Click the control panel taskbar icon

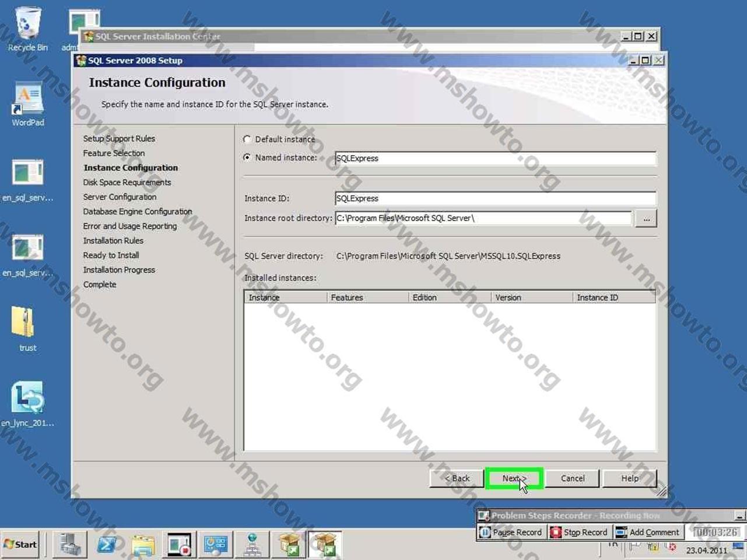[215, 545]
